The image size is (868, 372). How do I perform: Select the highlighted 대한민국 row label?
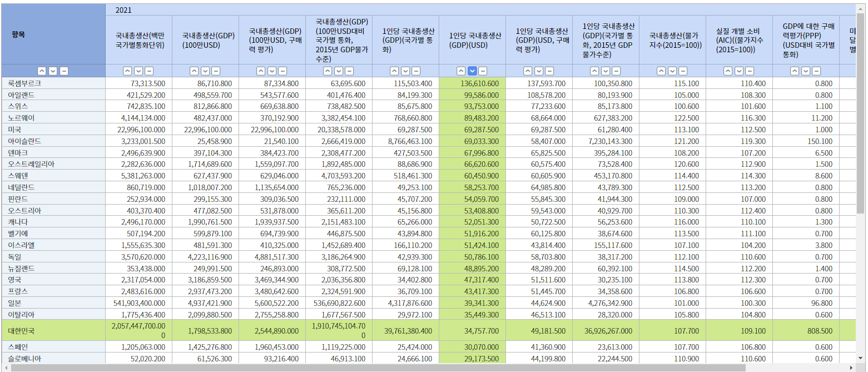tap(21, 330)
